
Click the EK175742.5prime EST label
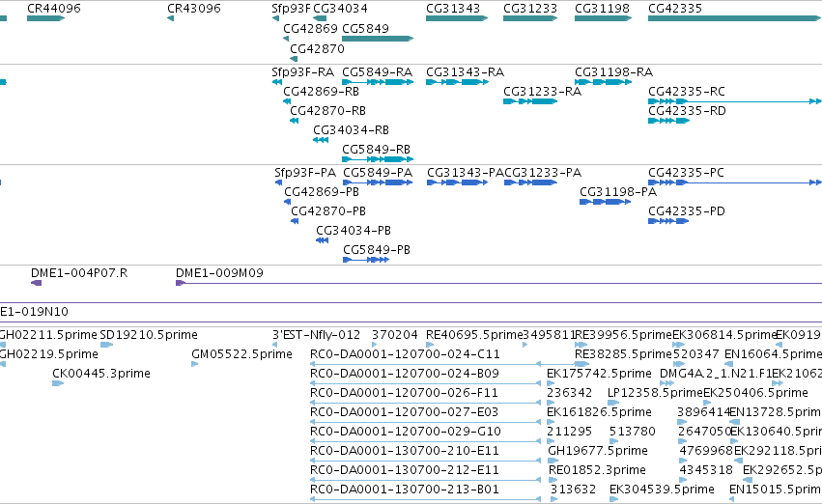[x=599, y=374]
